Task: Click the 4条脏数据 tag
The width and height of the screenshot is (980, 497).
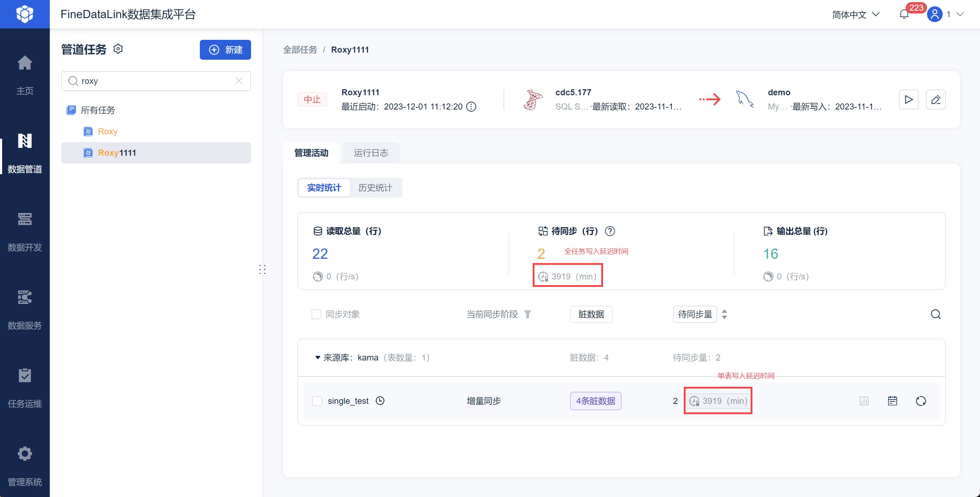Action: (595, 401)
